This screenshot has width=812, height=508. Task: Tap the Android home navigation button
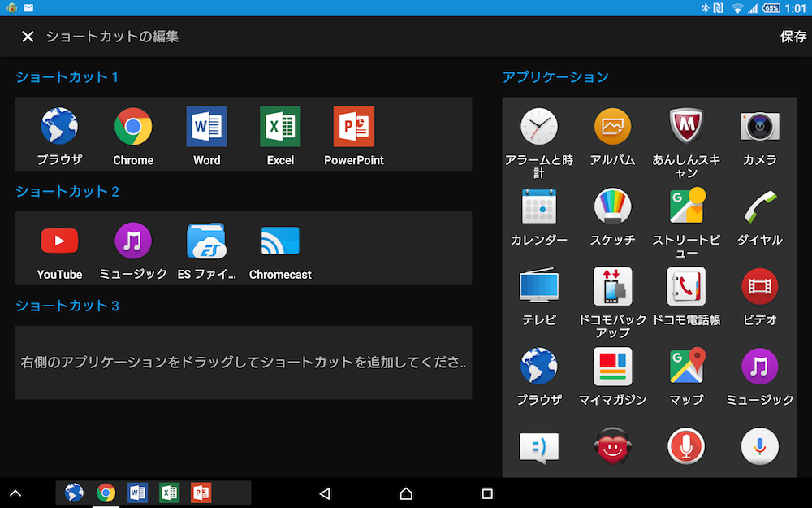point(406,493)
